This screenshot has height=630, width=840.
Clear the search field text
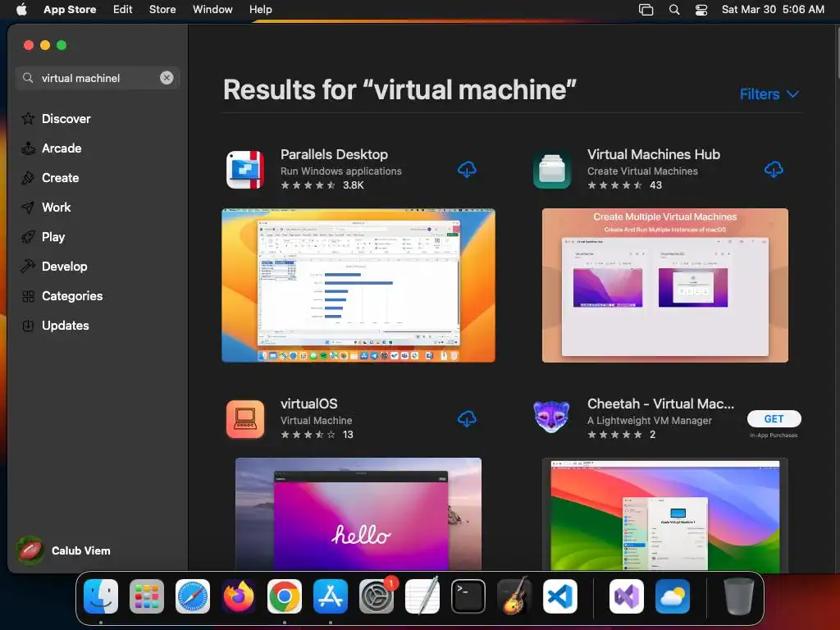coord(167,78)
